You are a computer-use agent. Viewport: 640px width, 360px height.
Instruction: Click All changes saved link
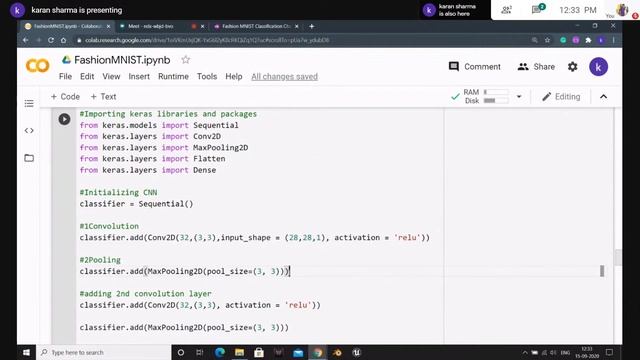coord(284,77)
